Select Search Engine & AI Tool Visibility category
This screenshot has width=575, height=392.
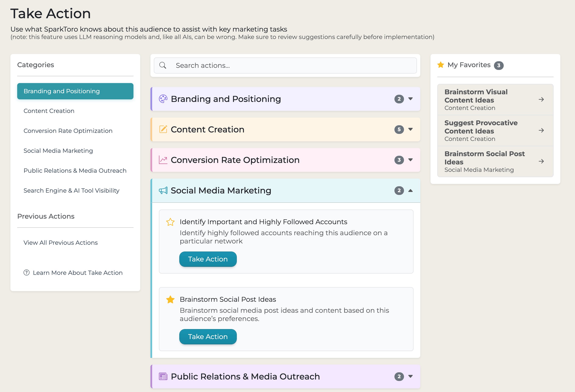(x=71, y=190)
